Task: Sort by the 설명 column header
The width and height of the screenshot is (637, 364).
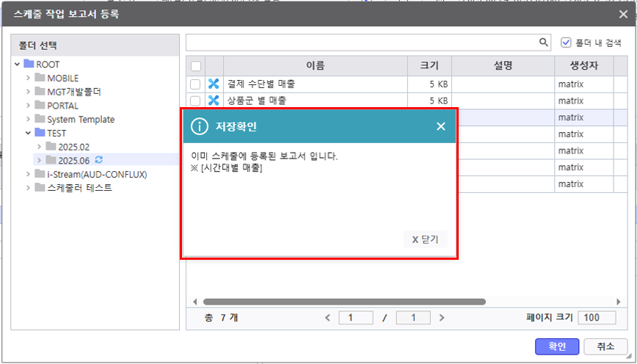Action: (503, 66)
